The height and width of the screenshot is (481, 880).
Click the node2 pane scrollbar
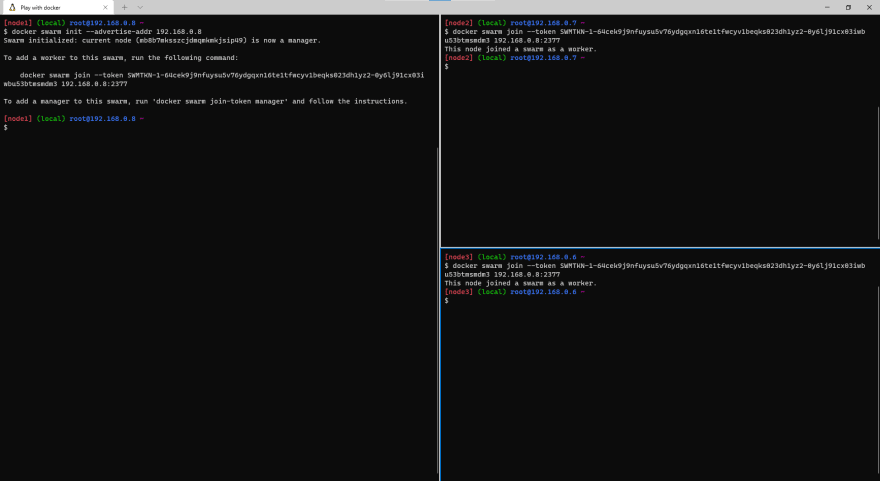click(878, 172)
